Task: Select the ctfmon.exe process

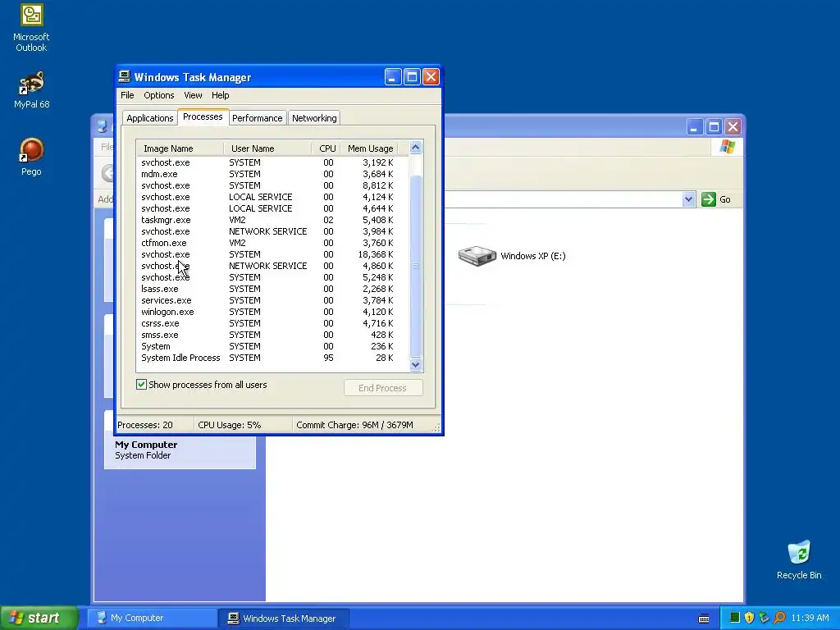Action: [x=272, y=243]
